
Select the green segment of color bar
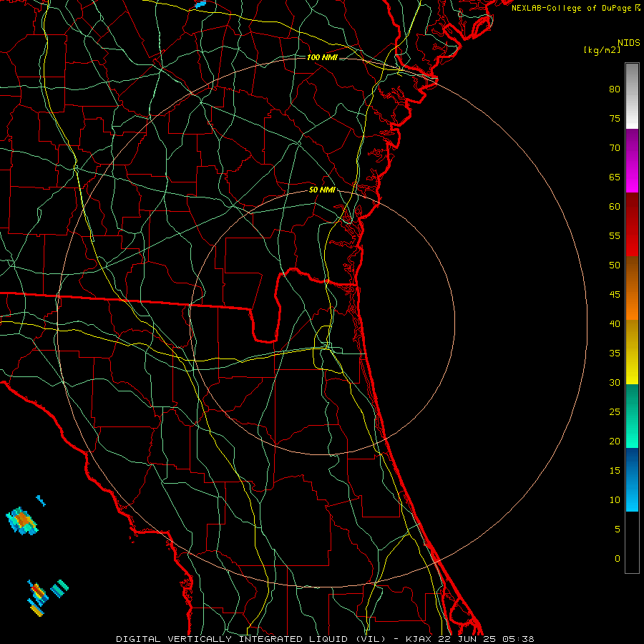pos(632,416)
